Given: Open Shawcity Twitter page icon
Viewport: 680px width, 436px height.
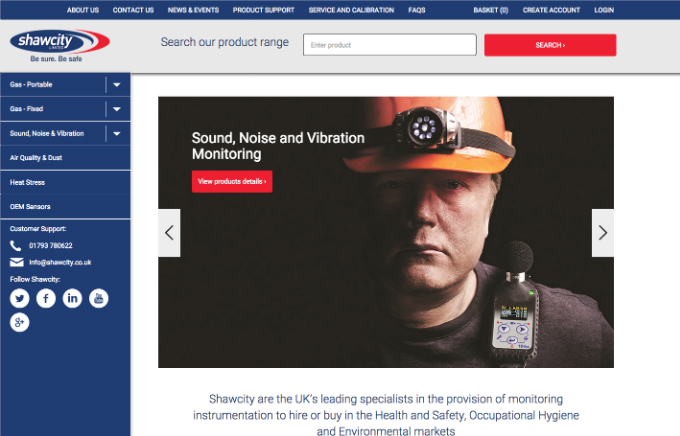Looking at the screenshot, I should point(20,298).
